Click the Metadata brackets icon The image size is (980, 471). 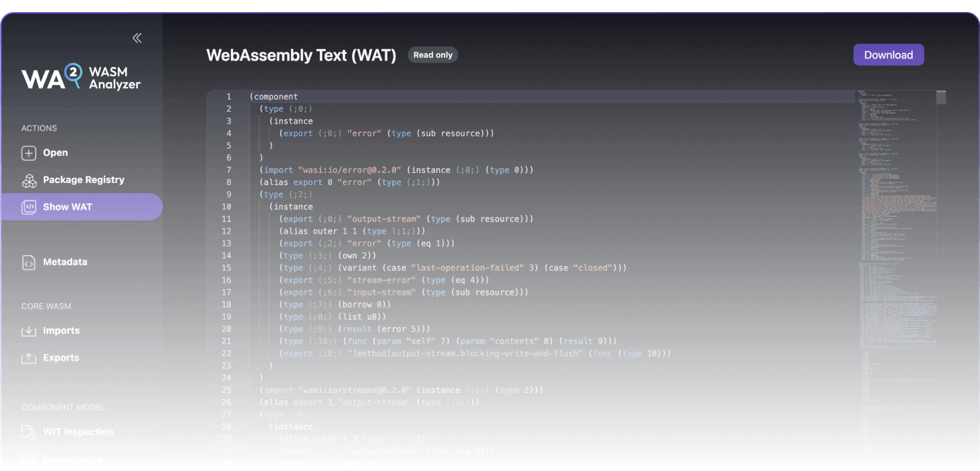point(29,262)
